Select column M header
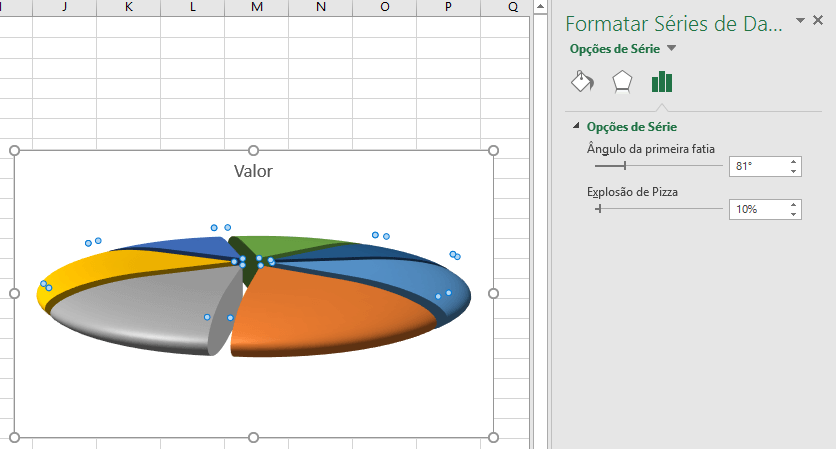 pyautogui.click(x=256, y=7)
